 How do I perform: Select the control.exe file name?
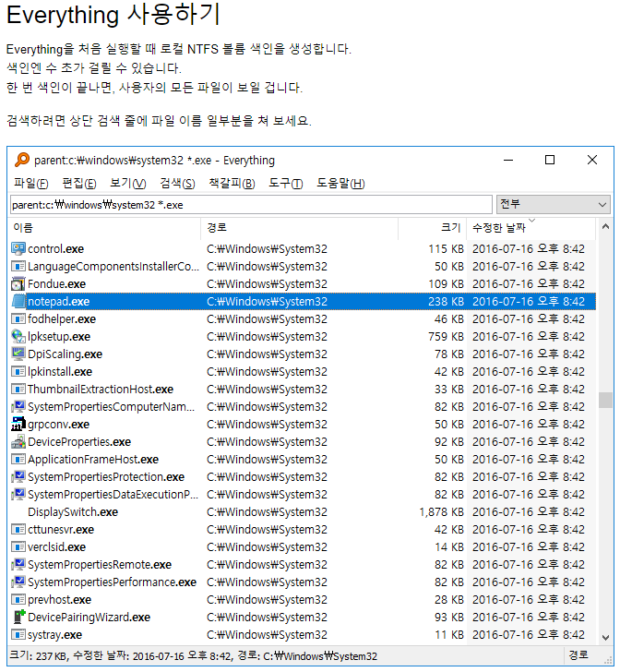tap(55, 248)
